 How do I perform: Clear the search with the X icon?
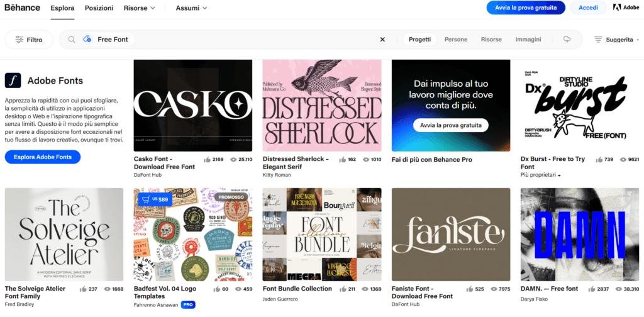382,40
